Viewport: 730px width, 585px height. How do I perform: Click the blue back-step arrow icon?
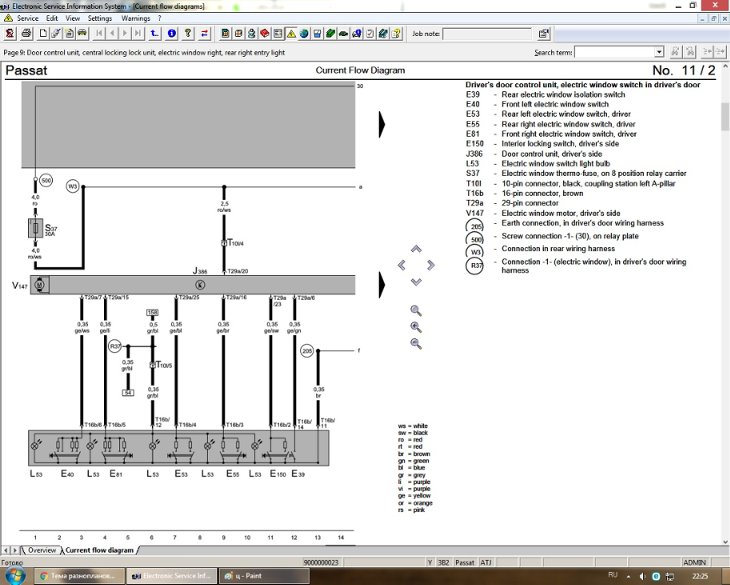(x=155, y=34)
